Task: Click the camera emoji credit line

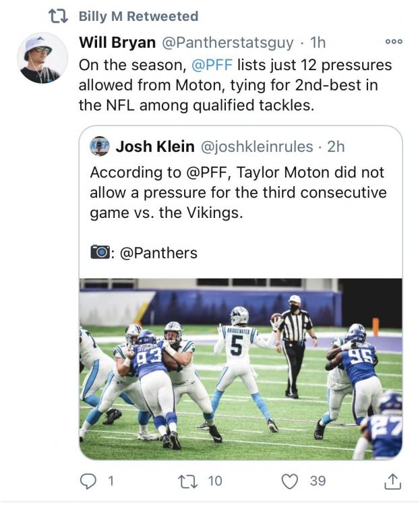Action: [144, 253]
